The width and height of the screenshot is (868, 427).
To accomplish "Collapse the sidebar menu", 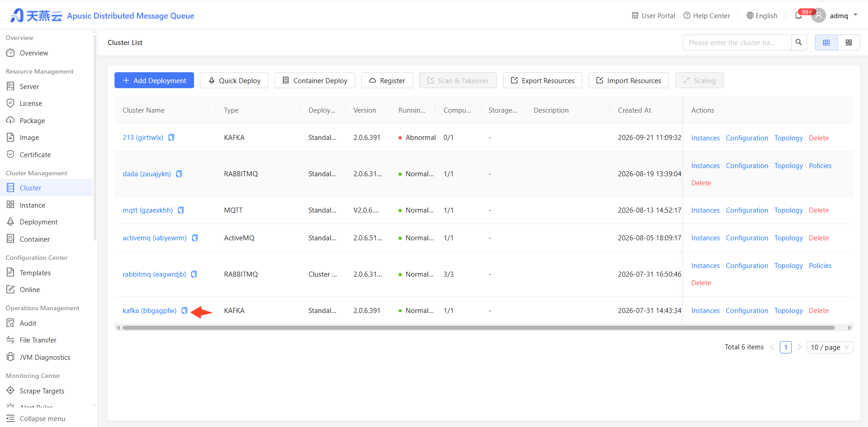I will click(36, 418).
